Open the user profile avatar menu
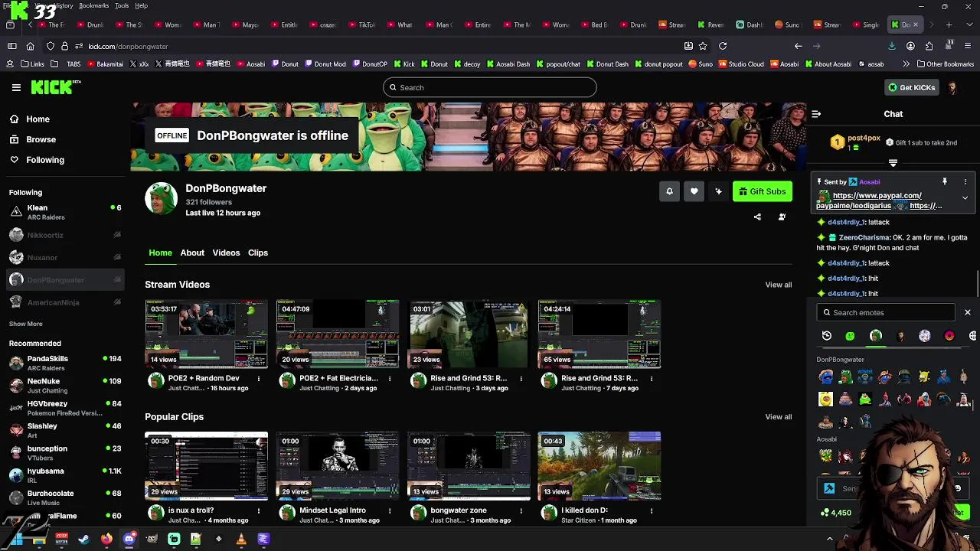This screenshot has height=551, width=980. pyautogui.click(x=952, y=87)
